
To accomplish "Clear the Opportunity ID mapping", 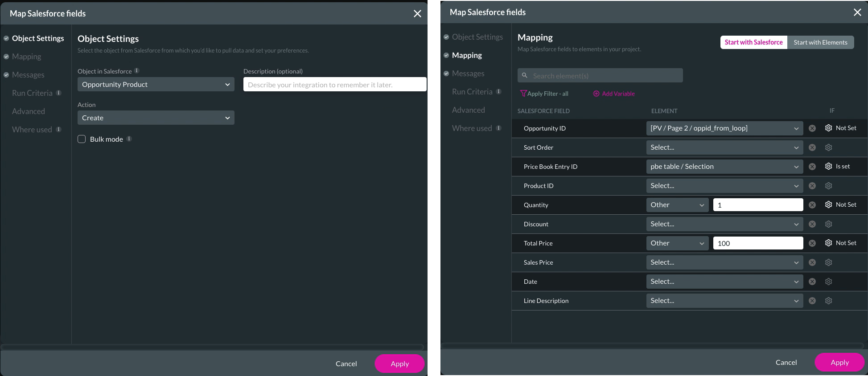I will pos(812,128).
